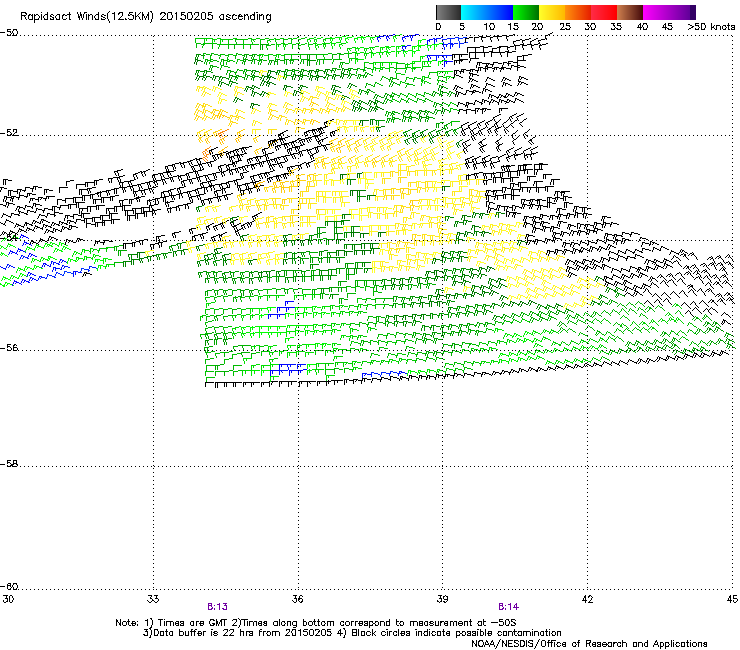Click the red 30-35 knots legend swatch
This screenshot has height=650, width=740.
(x=604, y=12)
